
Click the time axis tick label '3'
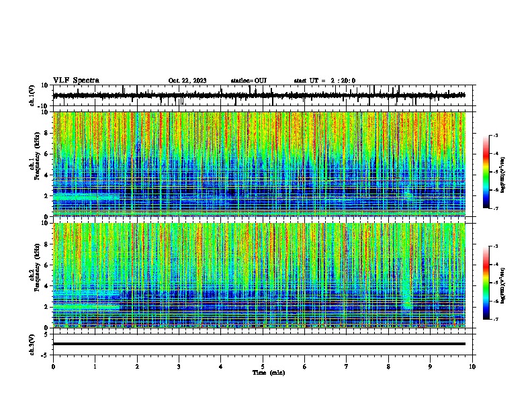(179, 367)
